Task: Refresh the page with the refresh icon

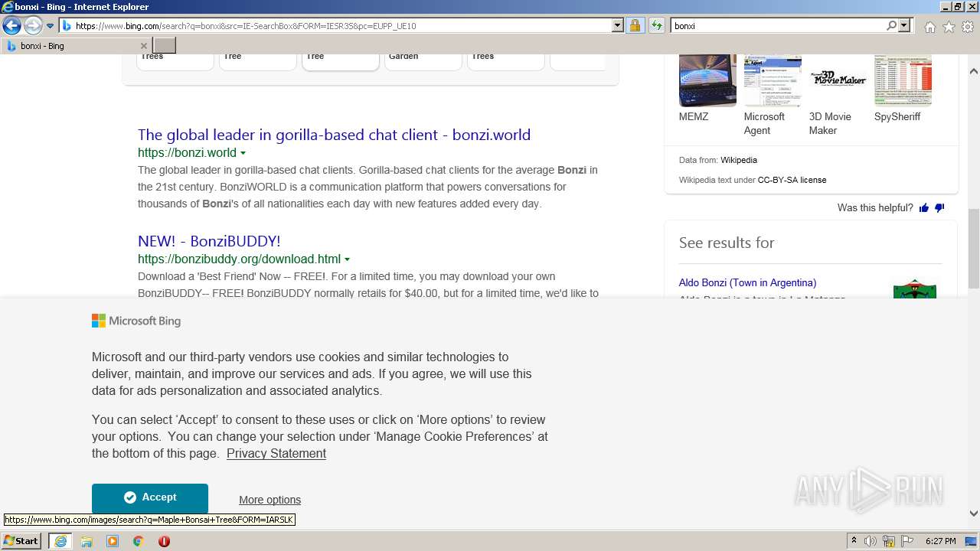Action: [657, 26]
